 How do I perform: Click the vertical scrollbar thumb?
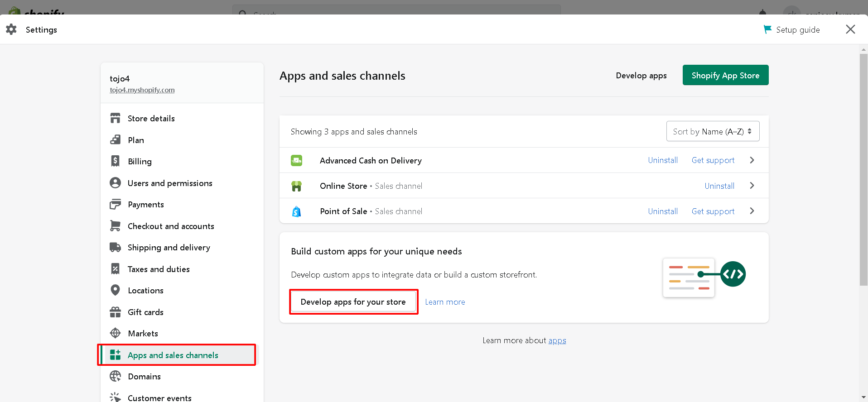click(x=863, y=170)
